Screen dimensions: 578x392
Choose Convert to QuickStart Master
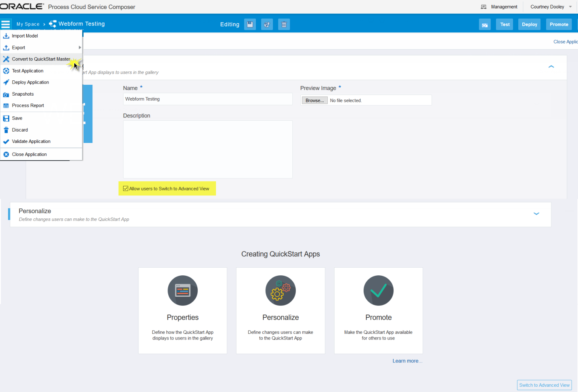pos(41,59)
